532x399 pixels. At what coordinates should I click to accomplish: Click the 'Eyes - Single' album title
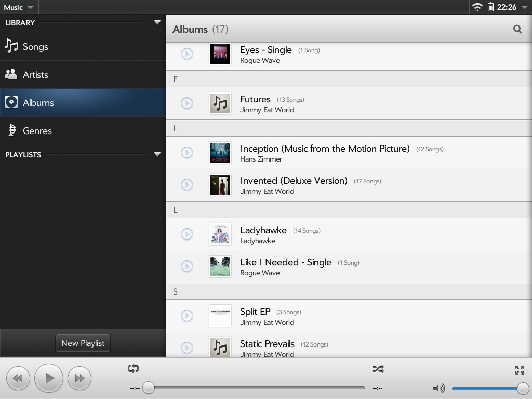266,50
